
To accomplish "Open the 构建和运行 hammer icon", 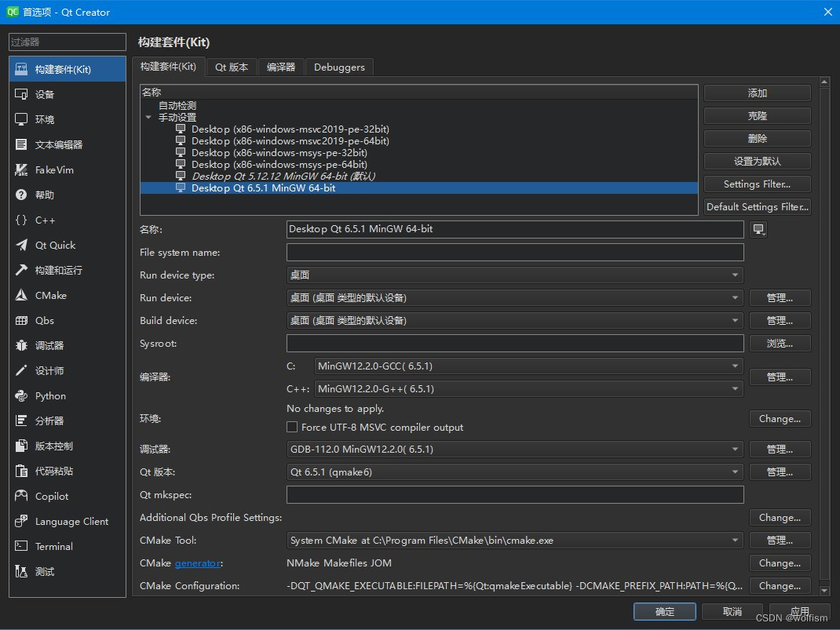I will [21, 271].
